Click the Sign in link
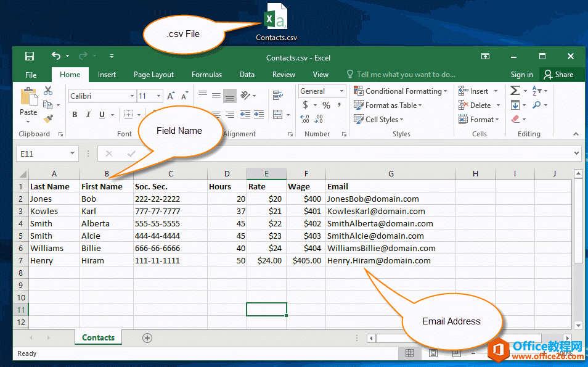 point(521,74)
